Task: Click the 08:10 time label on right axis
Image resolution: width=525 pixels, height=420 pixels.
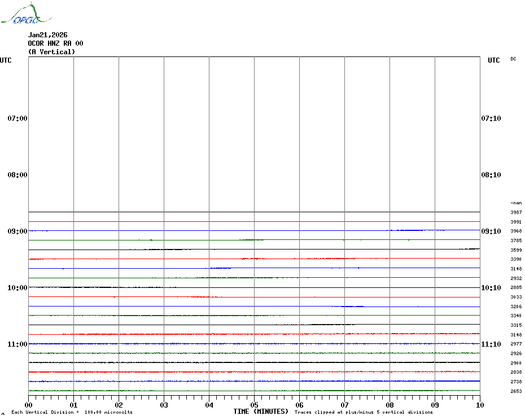Action: tap(491, 175)
